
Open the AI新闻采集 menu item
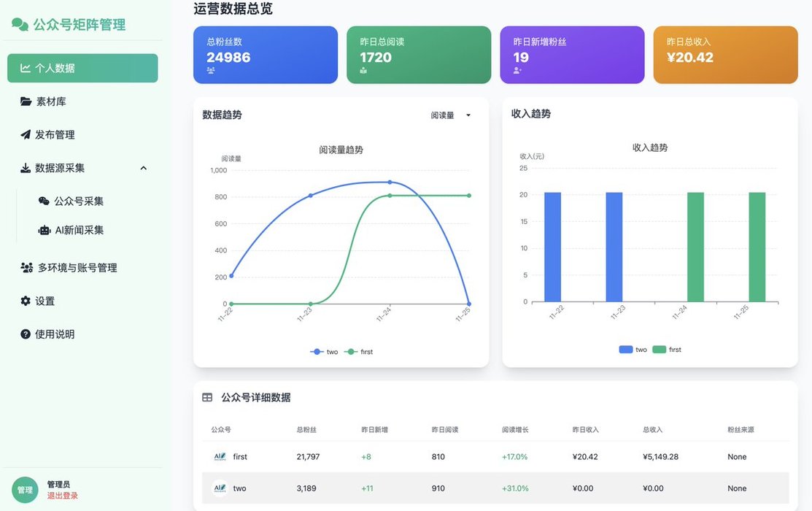79,230
